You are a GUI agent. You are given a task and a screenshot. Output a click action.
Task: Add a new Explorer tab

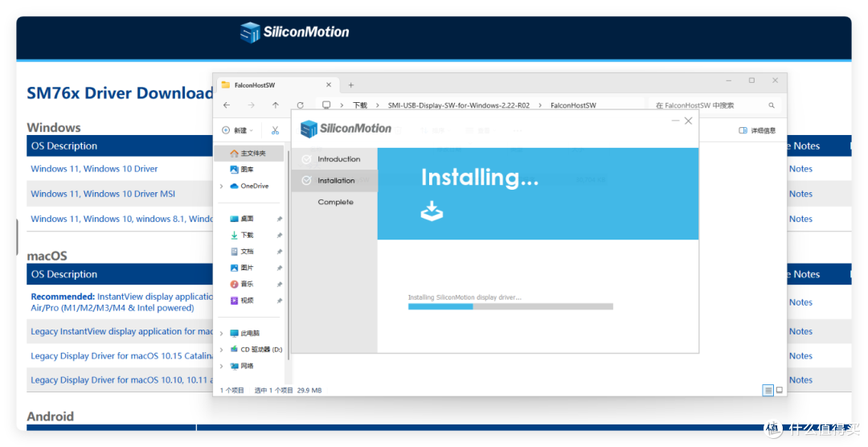point(351,85)
